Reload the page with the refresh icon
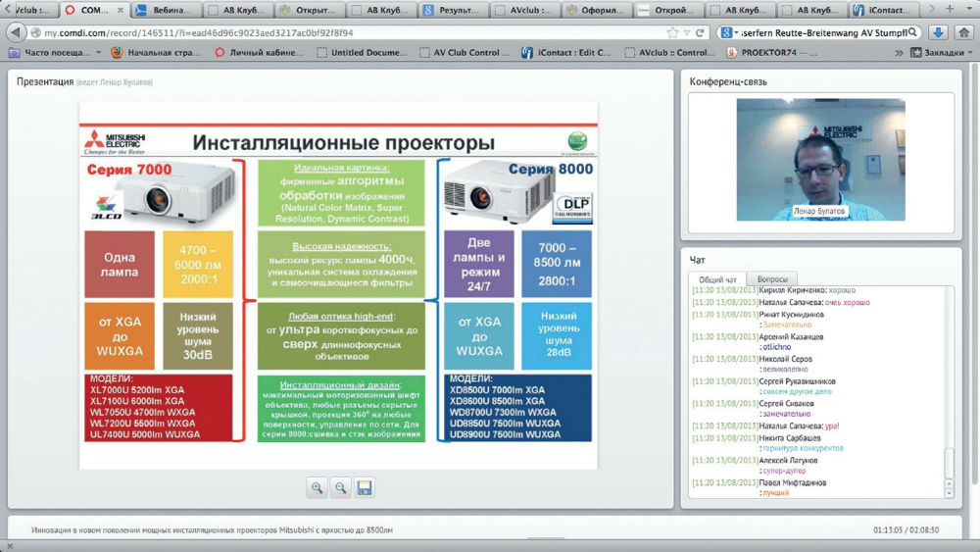 click(700, 32)
